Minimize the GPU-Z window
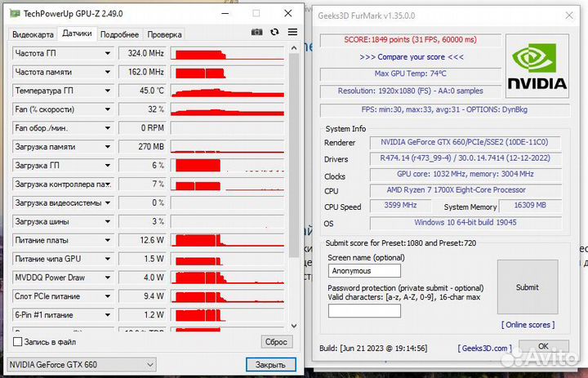Image resolution: width=588 pixels, height=378 pixels. [225, 14]
